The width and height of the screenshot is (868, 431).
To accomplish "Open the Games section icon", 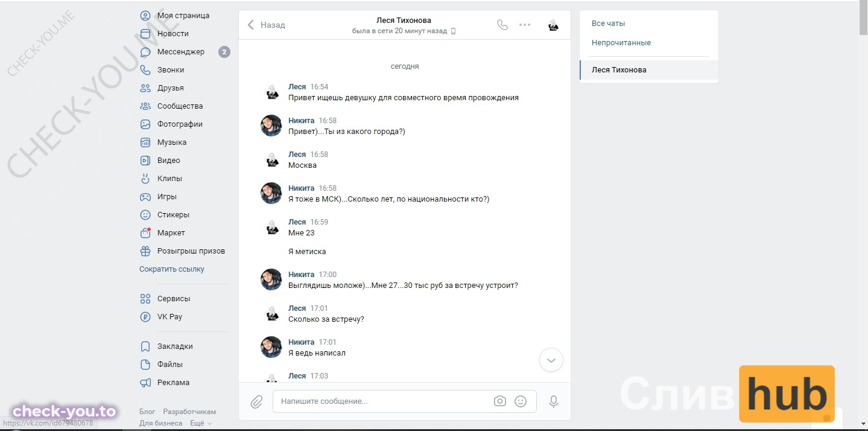I will (145, 197).
